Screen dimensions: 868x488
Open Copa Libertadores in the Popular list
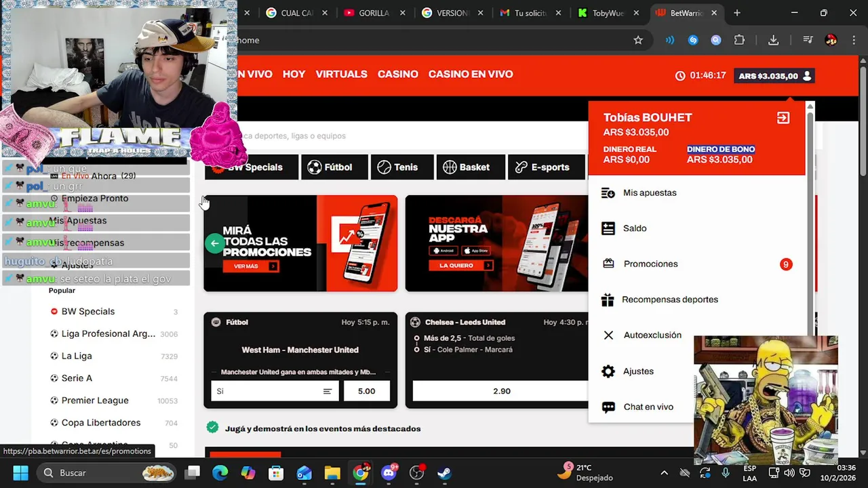101,423
